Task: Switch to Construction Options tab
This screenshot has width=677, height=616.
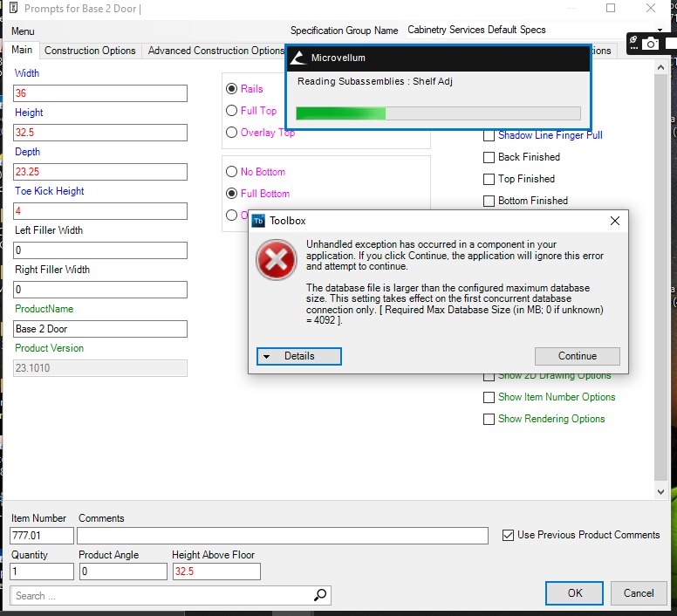Action: click(90, 51)
